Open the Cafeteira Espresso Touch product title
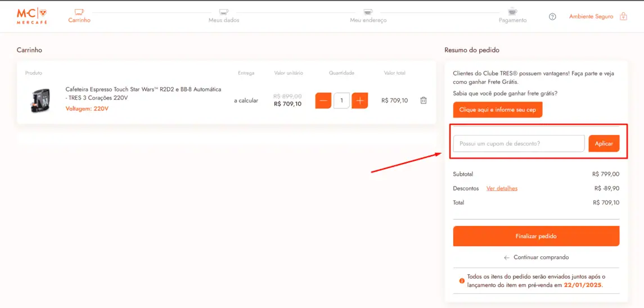The image size is (644, 308). (143, 94)
